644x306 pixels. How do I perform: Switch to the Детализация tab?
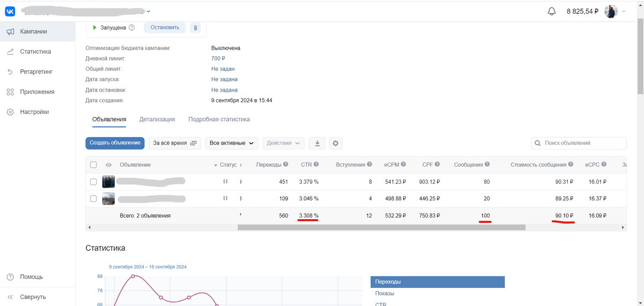click(x=157, y=120)
